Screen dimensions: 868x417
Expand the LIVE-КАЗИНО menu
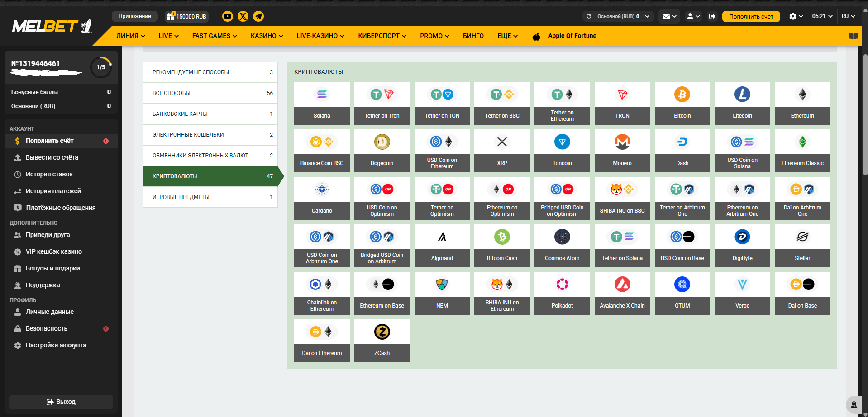pos(320,36)
